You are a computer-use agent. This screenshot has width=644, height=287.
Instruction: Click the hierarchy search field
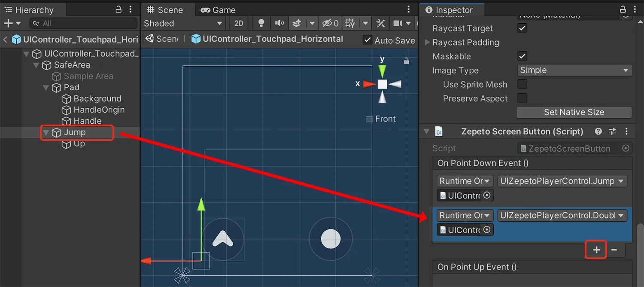83,23
